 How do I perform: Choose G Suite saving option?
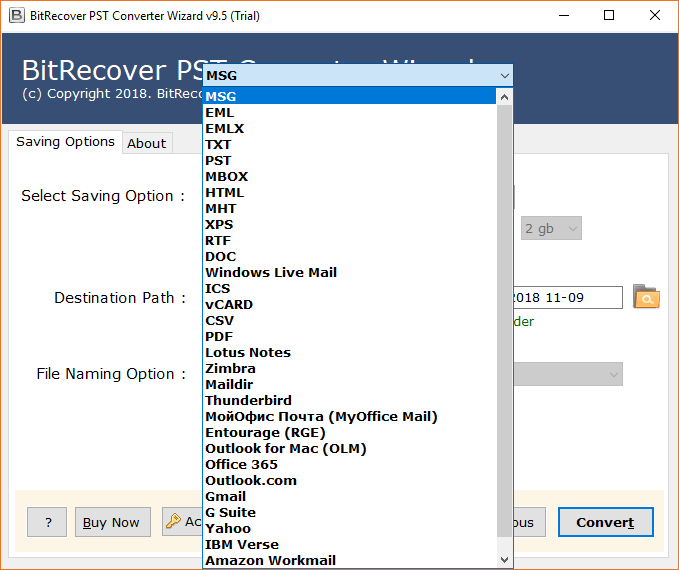point(349,513)
